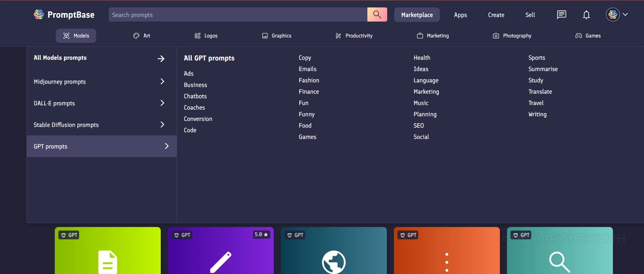Screen dimensions: 644x274
Task: Open the Language GPT category
Action: point(426,80)
